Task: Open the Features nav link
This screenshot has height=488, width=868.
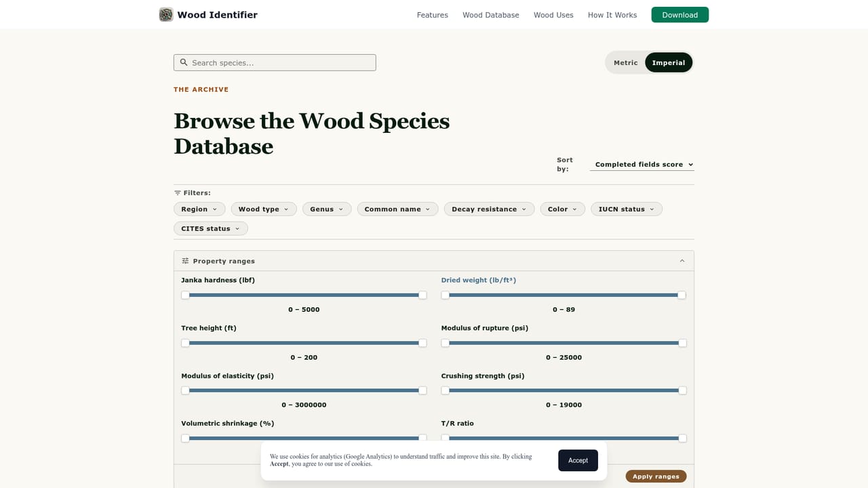Action: [433, 15]
